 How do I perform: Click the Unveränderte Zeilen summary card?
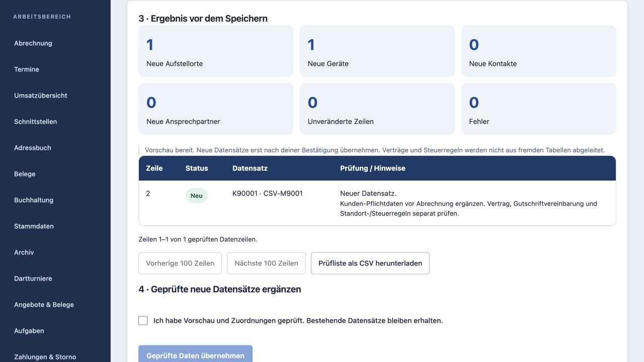[x=377, y=109]
